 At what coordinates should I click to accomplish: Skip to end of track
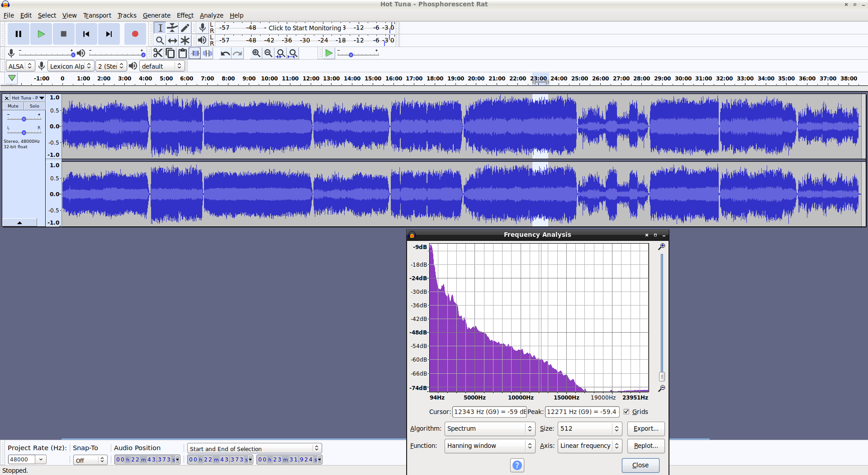click(109, 34)
